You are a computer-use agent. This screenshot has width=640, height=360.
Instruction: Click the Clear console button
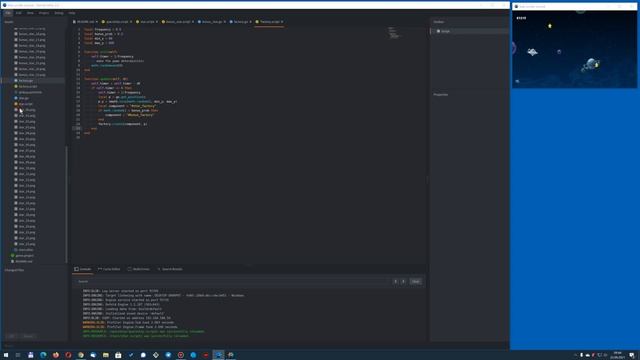click(416, 281)
